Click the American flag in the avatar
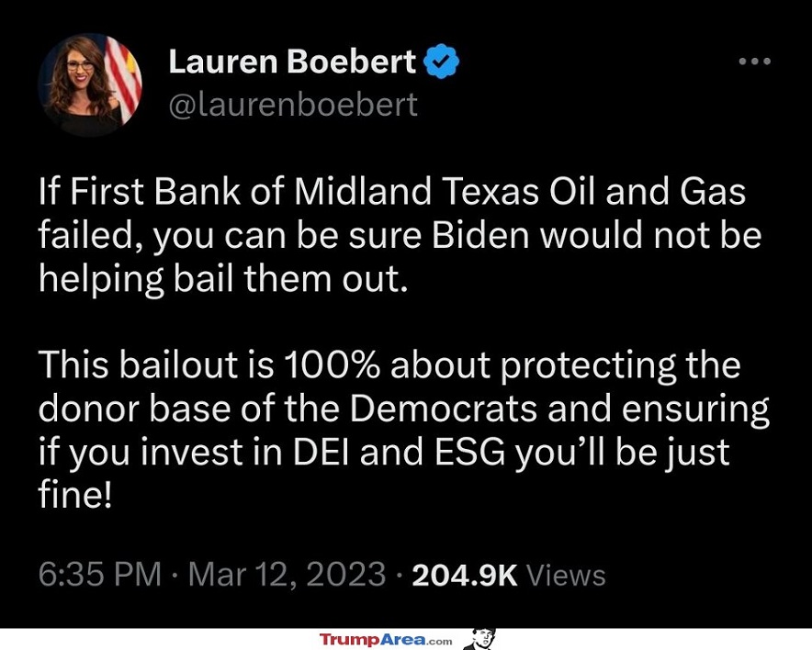 (x=123, y=73)
